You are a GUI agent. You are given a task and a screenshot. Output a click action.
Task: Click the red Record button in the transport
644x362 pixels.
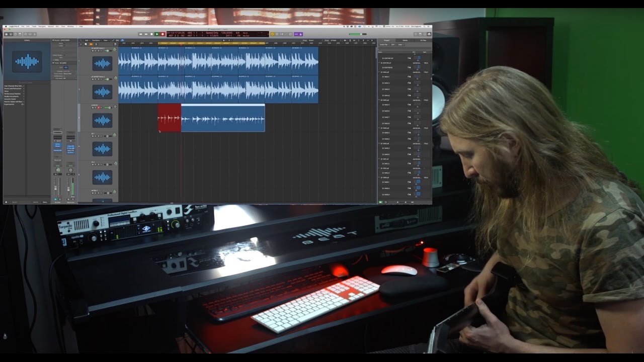click(163, 34)
